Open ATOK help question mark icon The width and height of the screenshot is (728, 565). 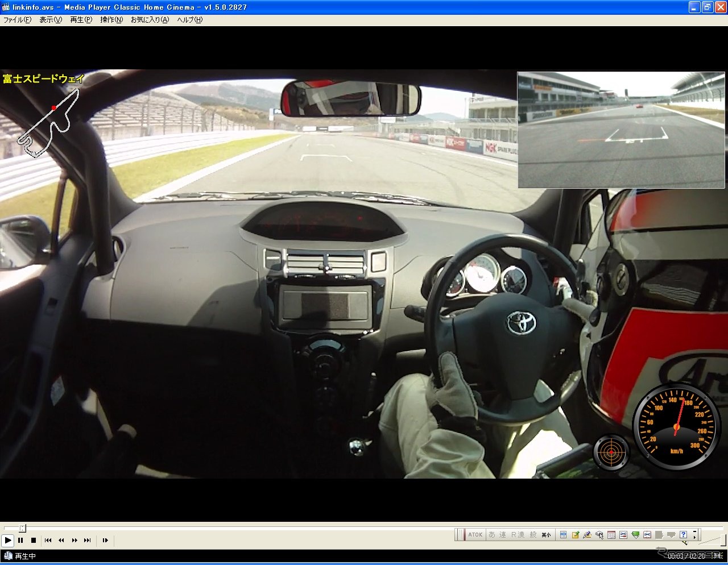click(683, 535)
